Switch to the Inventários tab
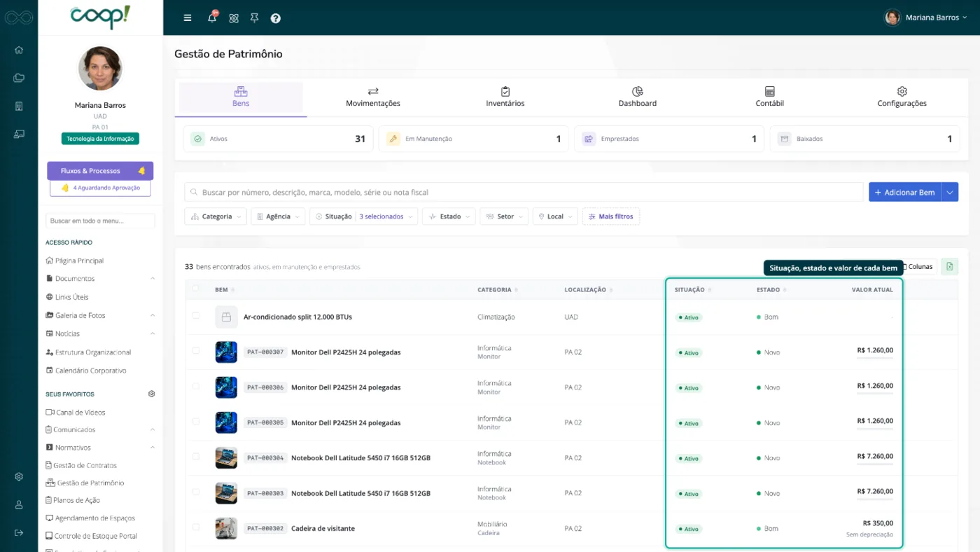 coord(505,97)
